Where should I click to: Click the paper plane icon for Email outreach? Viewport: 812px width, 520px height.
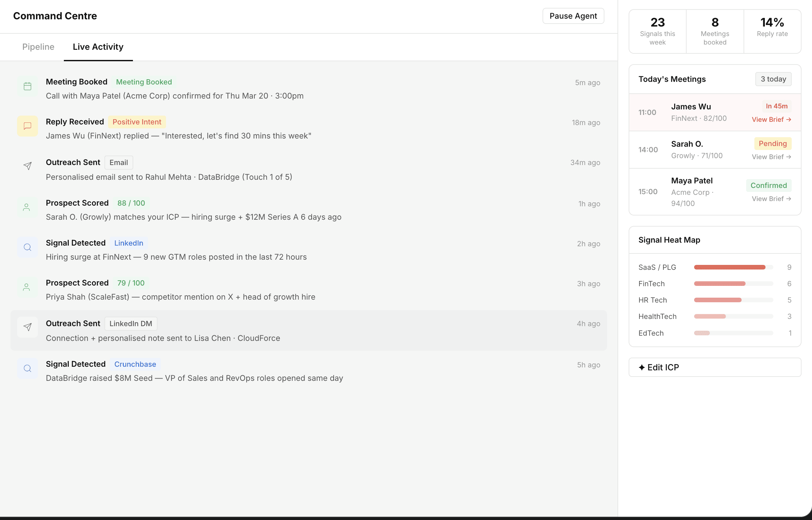[28, 166]
